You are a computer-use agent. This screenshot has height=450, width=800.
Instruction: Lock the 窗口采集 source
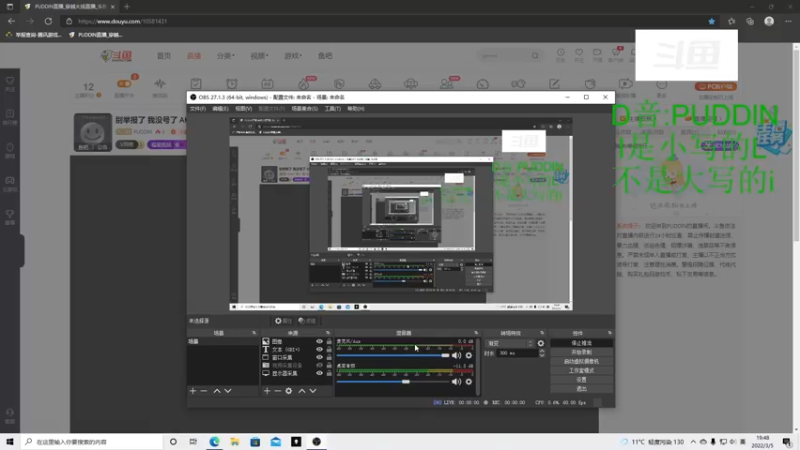329,357
